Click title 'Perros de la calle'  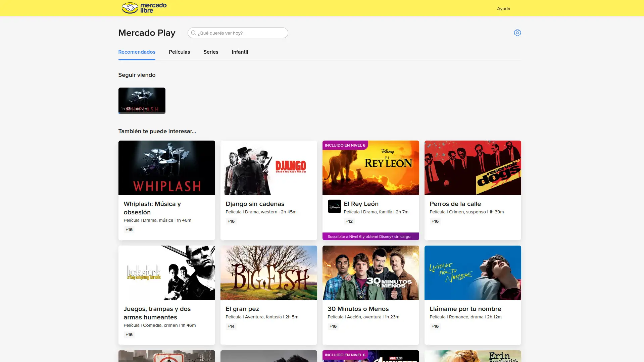click(455, 204)
